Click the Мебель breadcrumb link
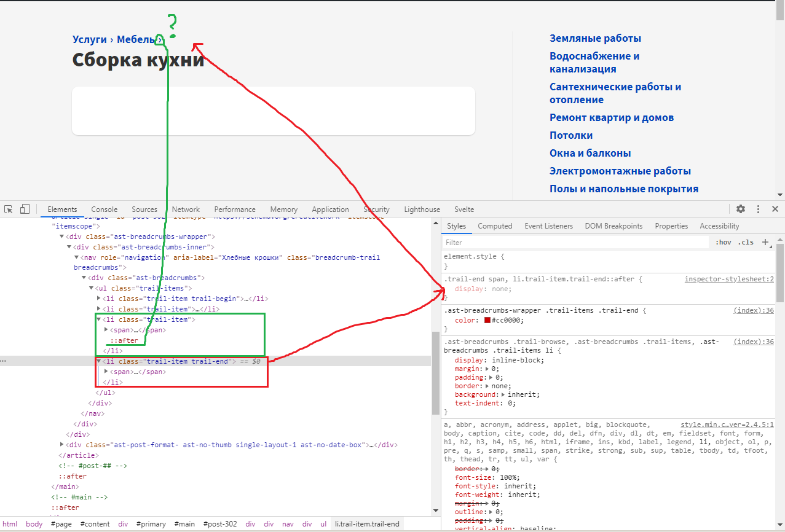The image size is (785, 532). coord(136,39)
